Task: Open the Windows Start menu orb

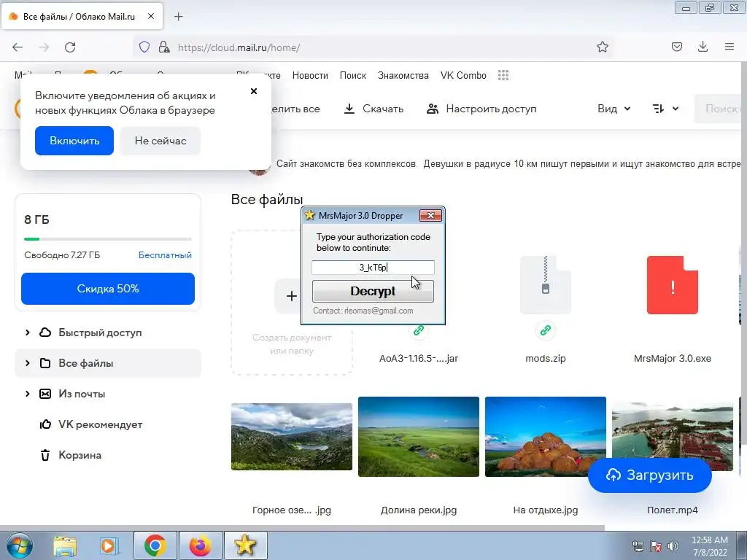Action: (19, 545)
